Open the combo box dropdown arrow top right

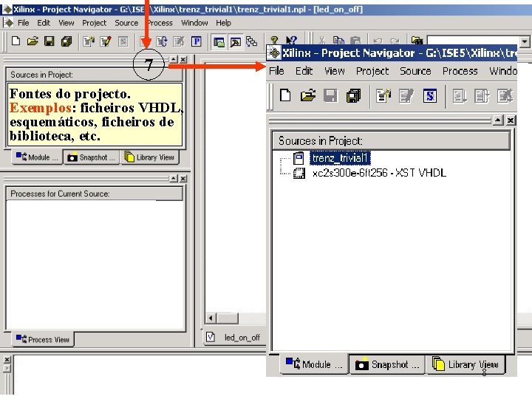point(525,42)
